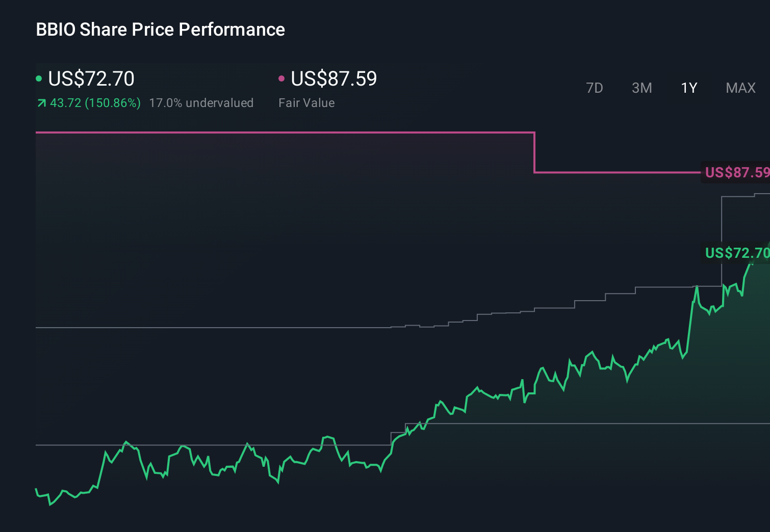
Task: Switch to the 7D time range
Action: [595, 88]
